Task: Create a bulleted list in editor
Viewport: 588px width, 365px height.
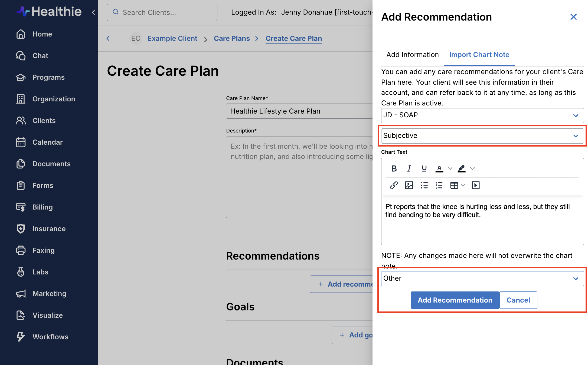Action: point(424,185)
